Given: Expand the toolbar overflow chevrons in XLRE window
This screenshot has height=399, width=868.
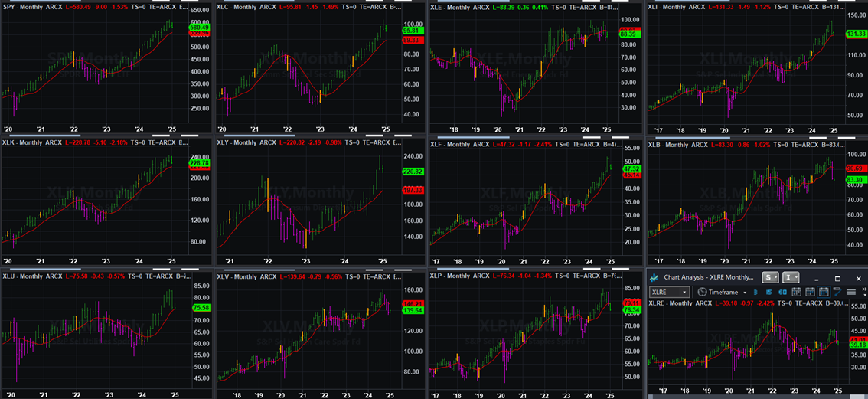Looking at the screenshot, I should pos(865,292).
